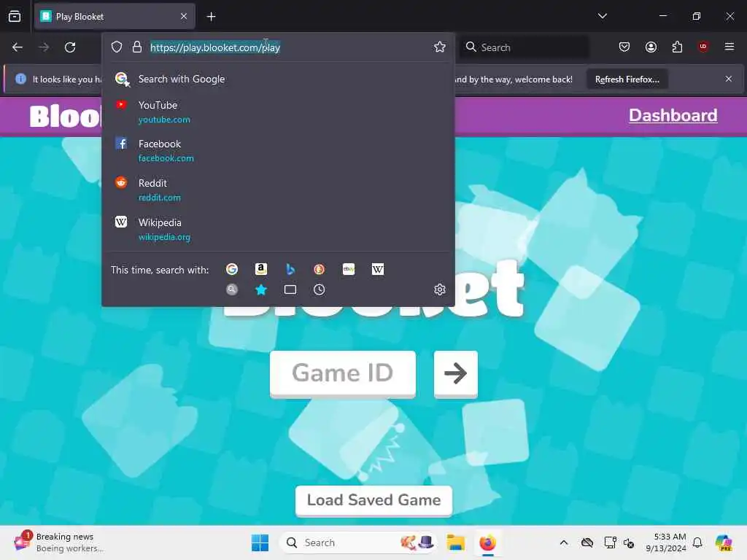Search this time with DuckDuckGo
This screenshot has width=747, height=560.
coord(320,270)
